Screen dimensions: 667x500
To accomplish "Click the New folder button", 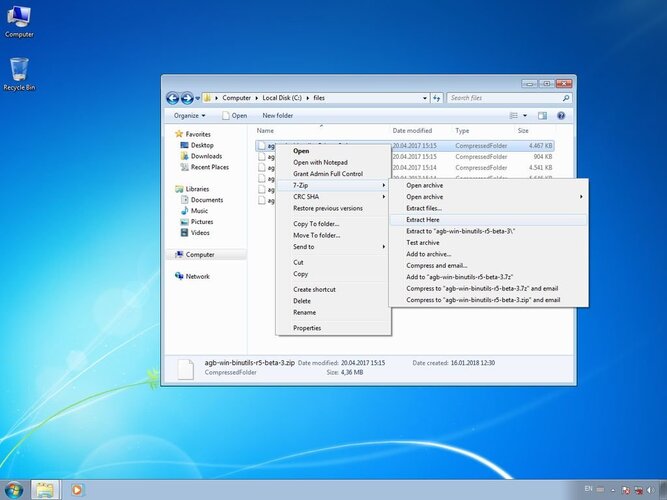I will [x=277, y=116].
